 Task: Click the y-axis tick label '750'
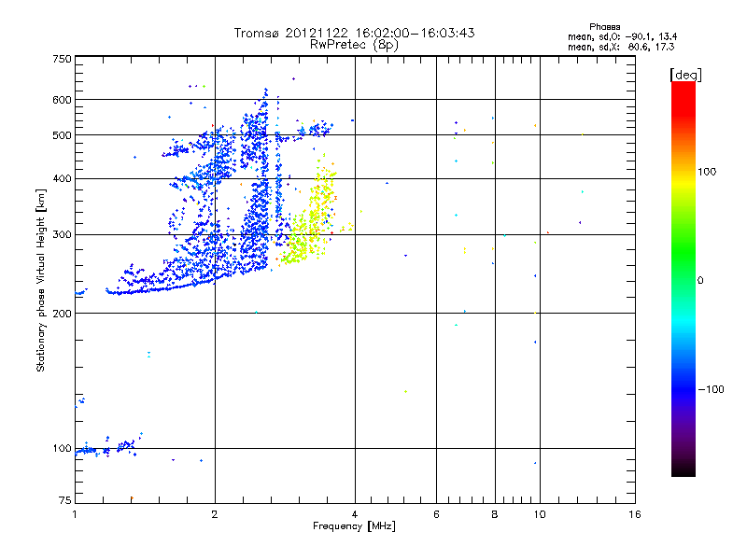[62, 59]
